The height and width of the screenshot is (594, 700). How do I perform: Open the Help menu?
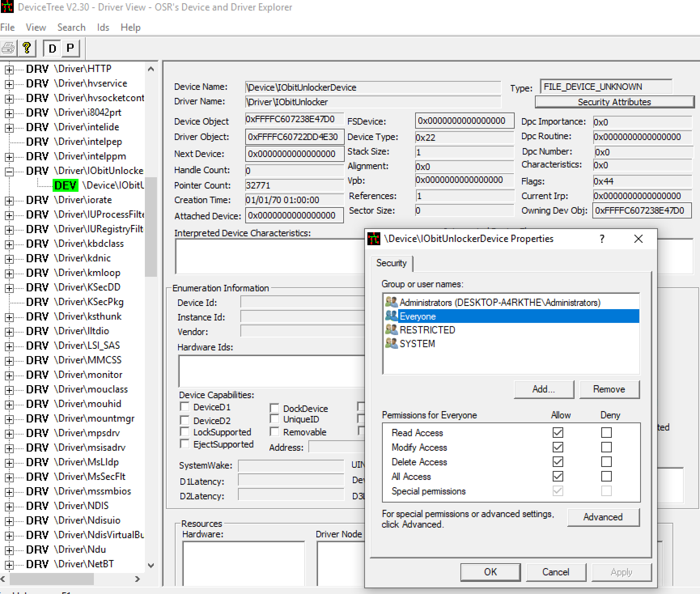click(x=130, y=28)
